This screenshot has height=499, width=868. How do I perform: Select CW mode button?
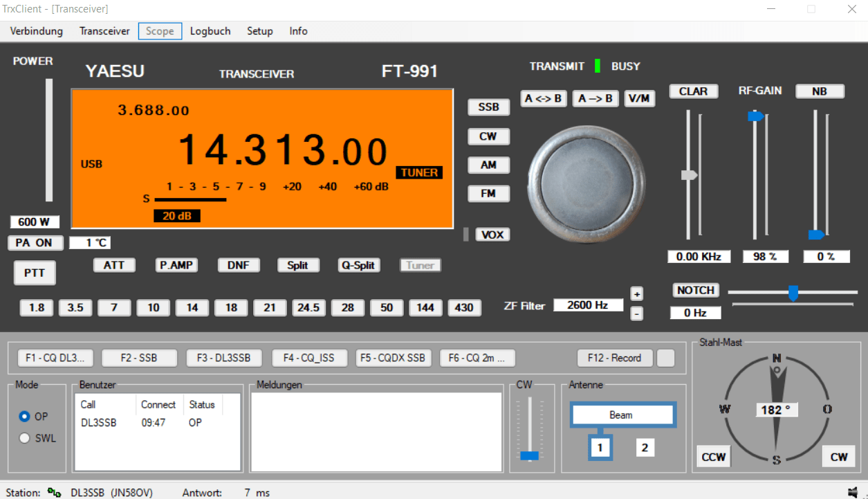tap(488, 136)
